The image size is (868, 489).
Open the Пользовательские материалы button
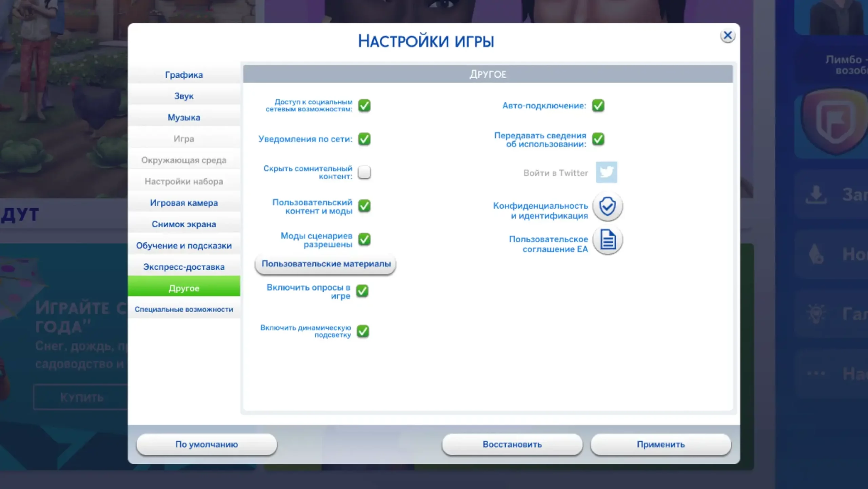point(326,264)
